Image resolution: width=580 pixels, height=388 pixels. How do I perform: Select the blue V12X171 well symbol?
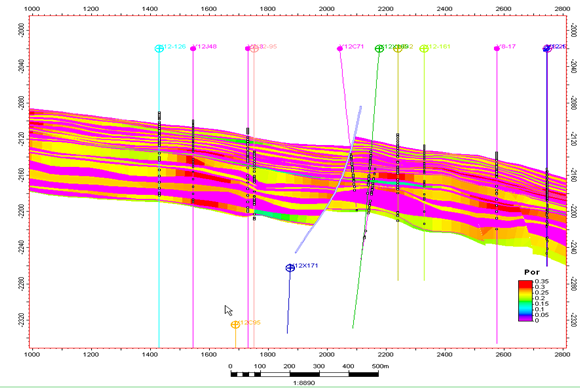(290, 268)
